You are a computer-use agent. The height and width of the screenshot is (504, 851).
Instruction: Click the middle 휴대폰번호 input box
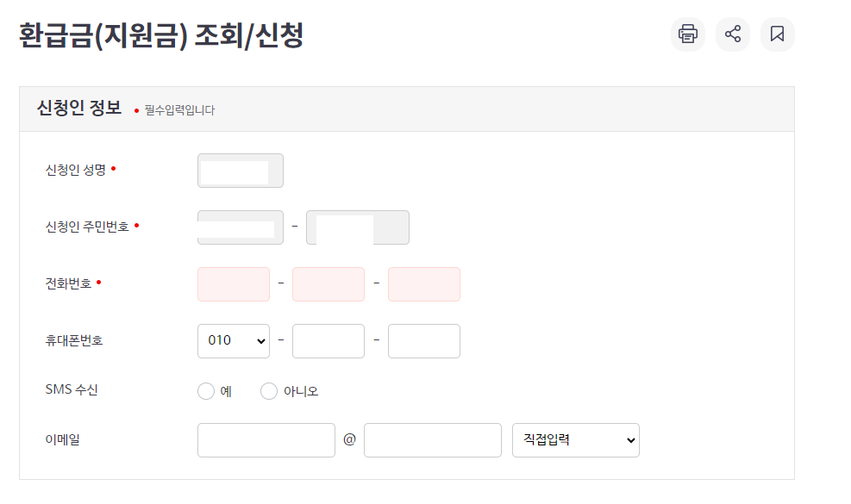tap(328, 340)
